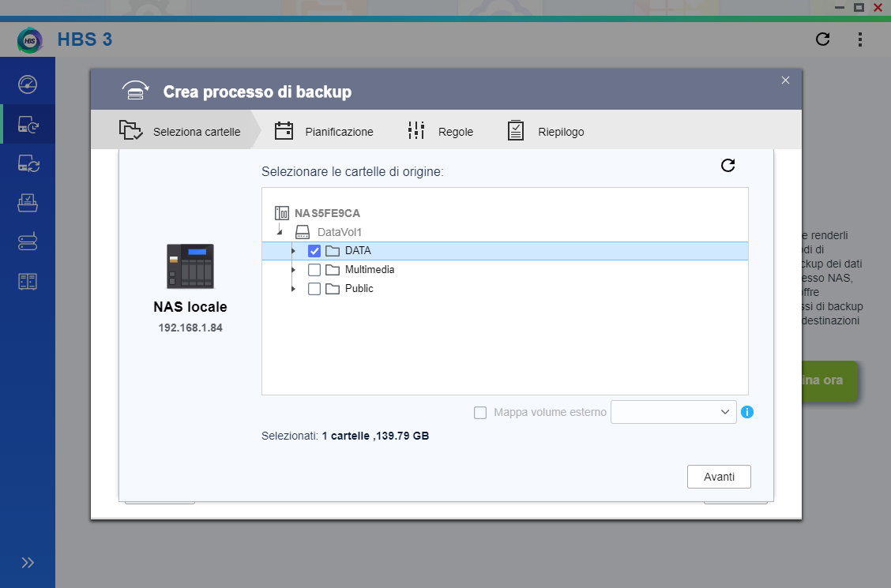
Task: Open the external volume dropdown
Action: pyautogui.click(x=673, y=412)
